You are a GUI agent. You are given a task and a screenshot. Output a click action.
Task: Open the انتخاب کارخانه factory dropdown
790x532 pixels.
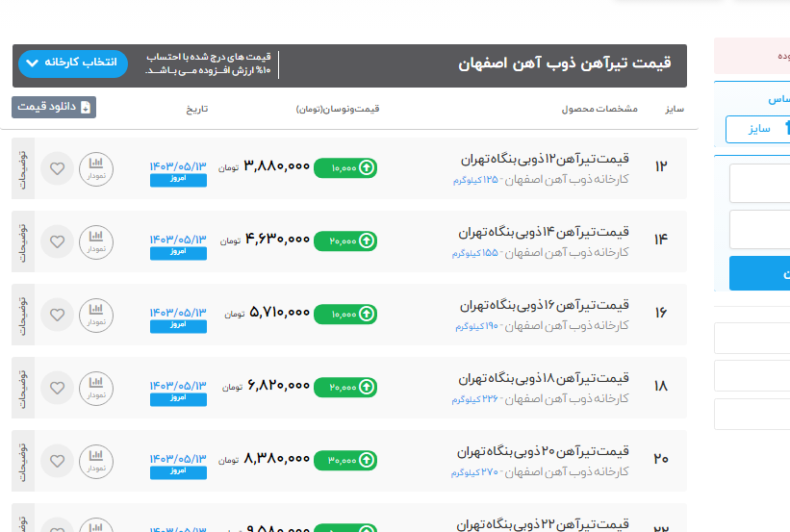click(73, 63)
